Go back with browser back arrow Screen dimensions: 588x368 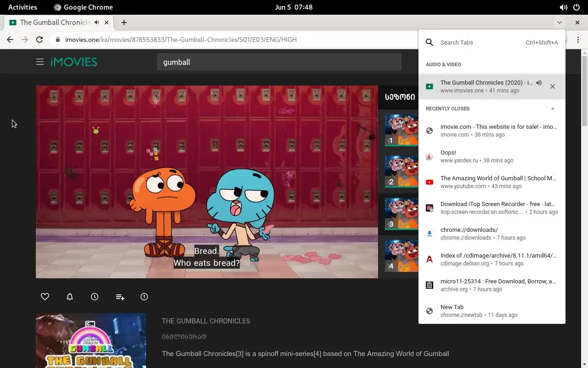point(10,40)
